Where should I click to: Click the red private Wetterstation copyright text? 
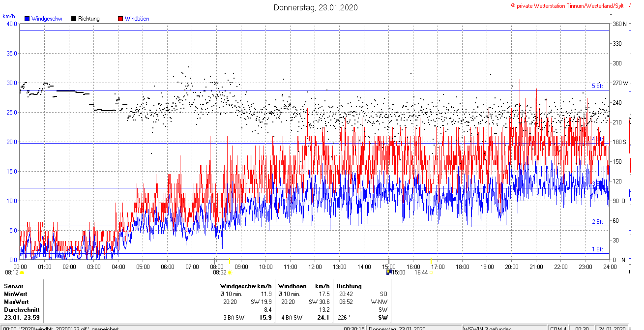[568, 5]
